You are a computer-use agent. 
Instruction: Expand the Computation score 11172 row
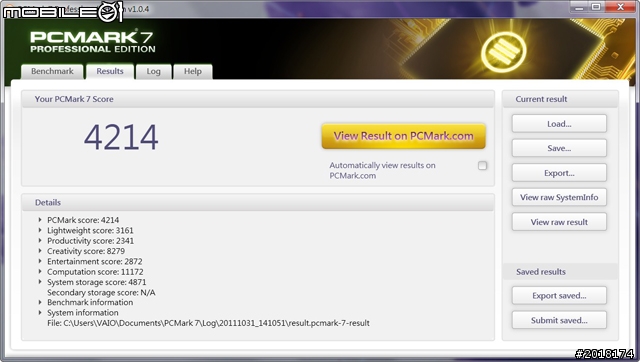40,271
